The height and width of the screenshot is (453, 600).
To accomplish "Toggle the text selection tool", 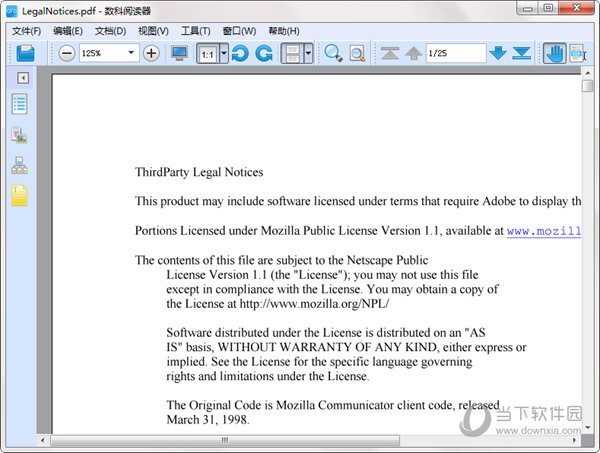I will coord(577,53).
